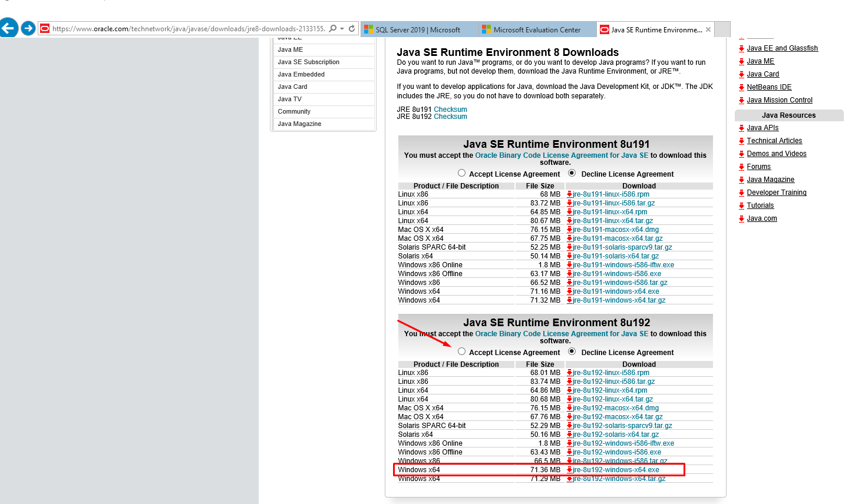Open NetBeans IDE link
This screenshot has width=855, height=504.
(769, 87)
